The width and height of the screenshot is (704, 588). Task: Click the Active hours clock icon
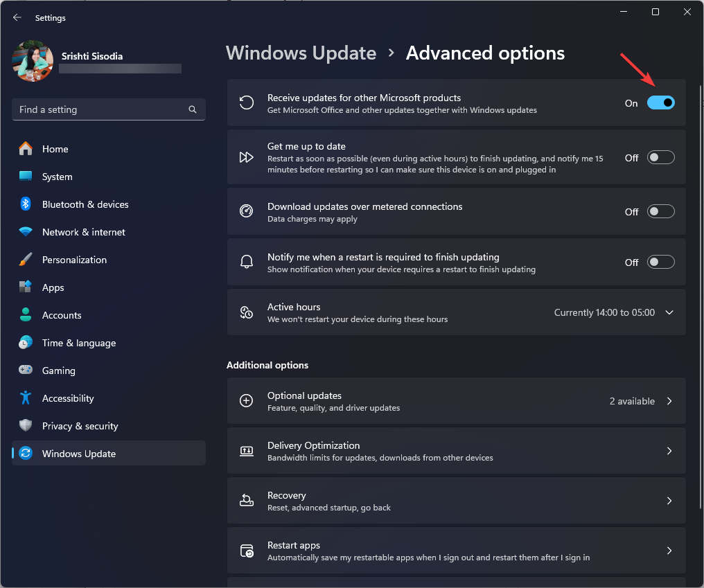tap(247, 312)
